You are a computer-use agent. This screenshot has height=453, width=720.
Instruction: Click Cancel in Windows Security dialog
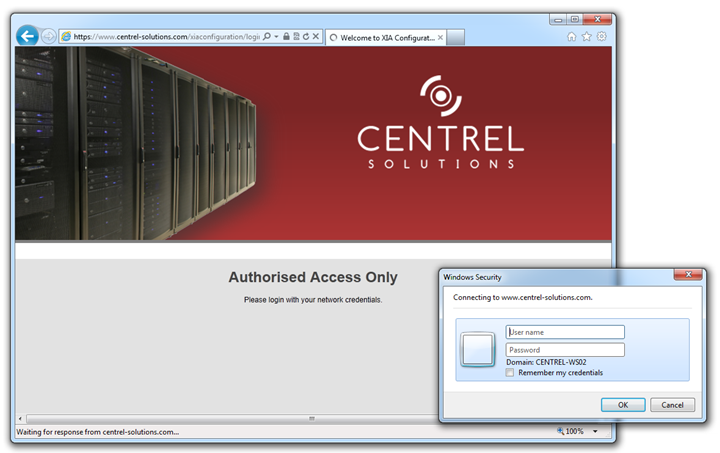(672, 405)
